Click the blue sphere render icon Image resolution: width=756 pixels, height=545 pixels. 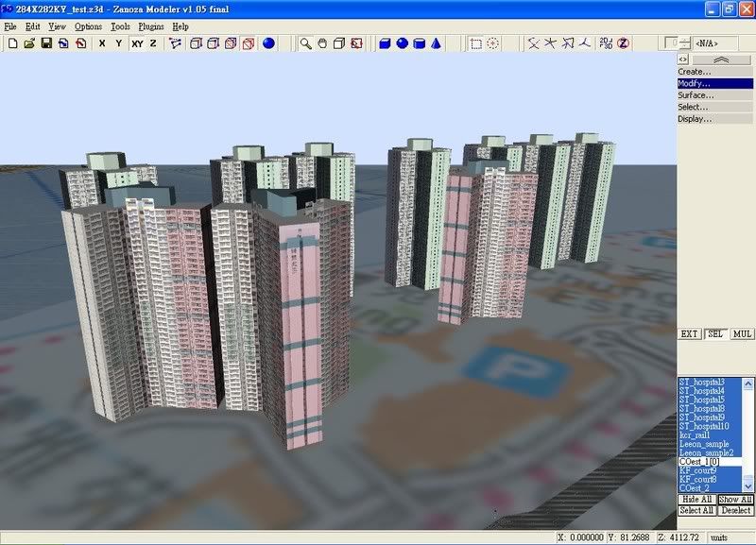click(x=268, y=43)
